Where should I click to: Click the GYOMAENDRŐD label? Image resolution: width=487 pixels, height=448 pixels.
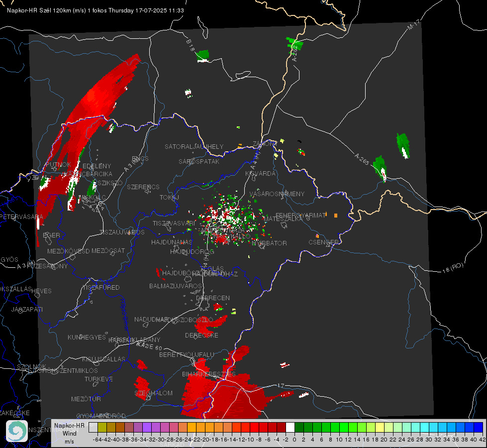(101, 416)
